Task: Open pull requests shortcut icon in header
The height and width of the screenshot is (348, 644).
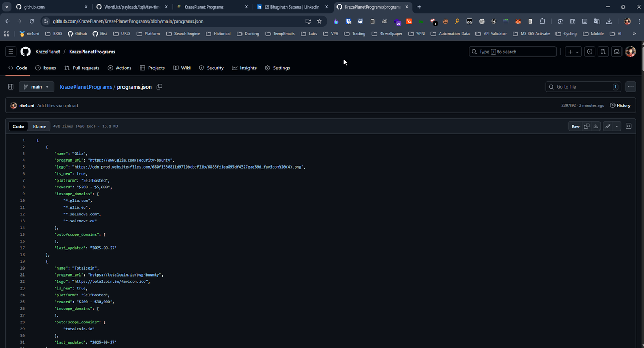Action: click(603, 52)
